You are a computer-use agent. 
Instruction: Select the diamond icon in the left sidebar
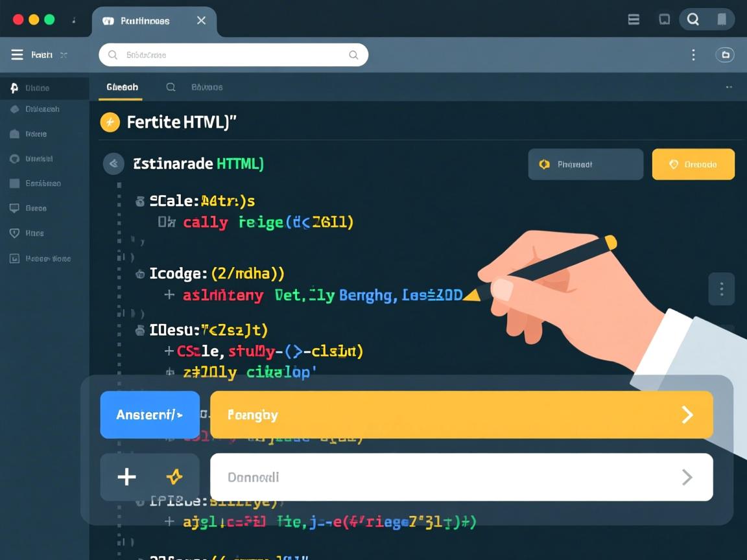(x=16, y=109)
